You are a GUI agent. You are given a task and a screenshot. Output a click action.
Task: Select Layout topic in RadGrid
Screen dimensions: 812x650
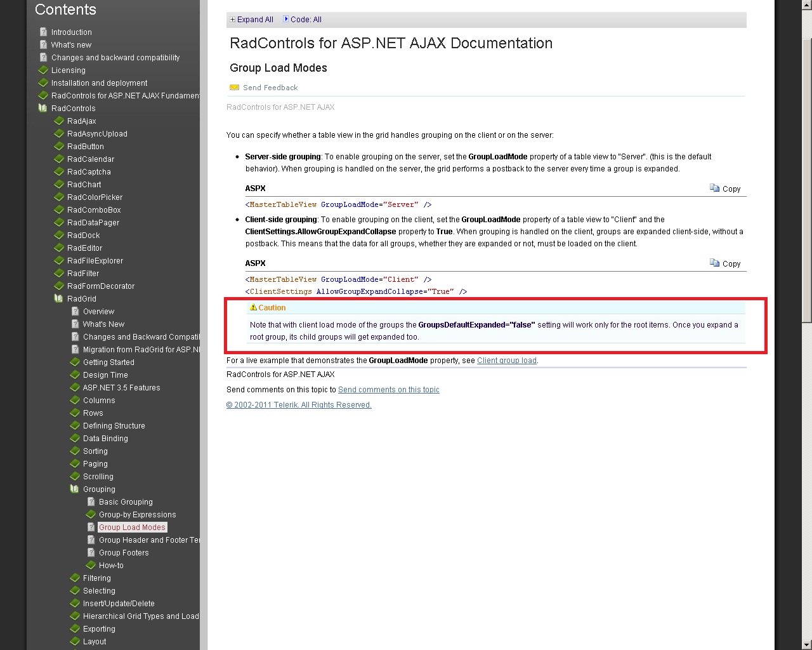click(x=95, y=642)
